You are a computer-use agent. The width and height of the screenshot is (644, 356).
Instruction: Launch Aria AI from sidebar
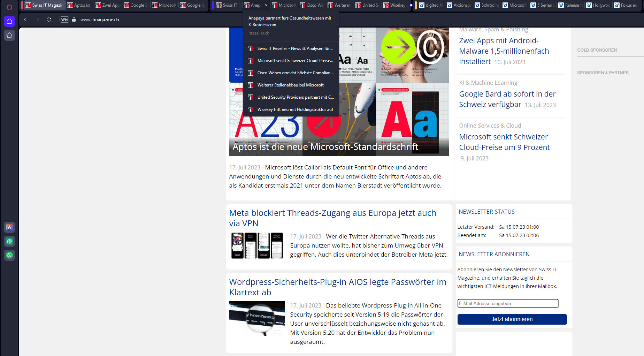(9, 227)
